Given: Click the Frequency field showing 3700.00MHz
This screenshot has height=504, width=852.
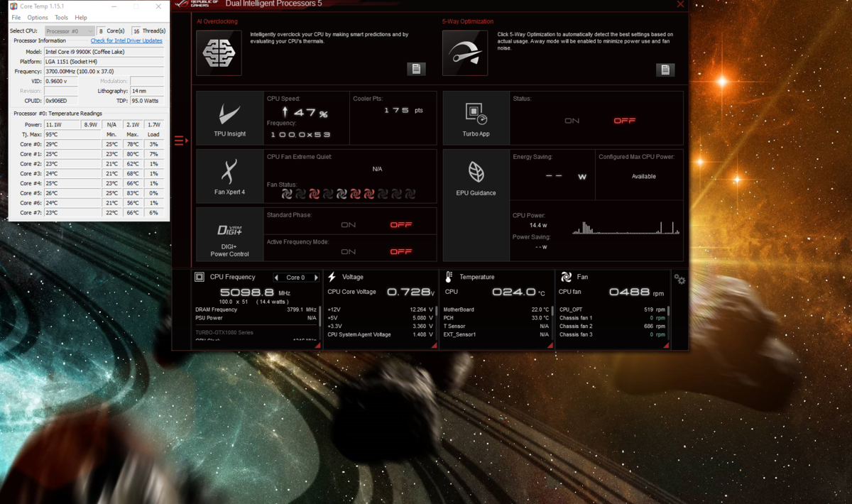Looking at the screenshot, I should click(x=104, y=72).
